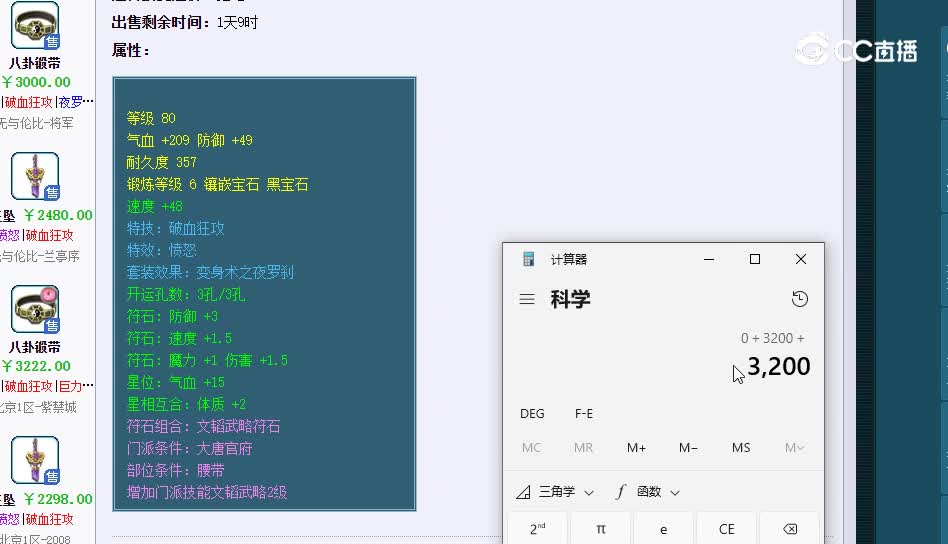Click the 锻炼等级 6 镶嵌宝石 黑宝石 line
This screenshot has height=544, width=948.
(x=217, y=184)
